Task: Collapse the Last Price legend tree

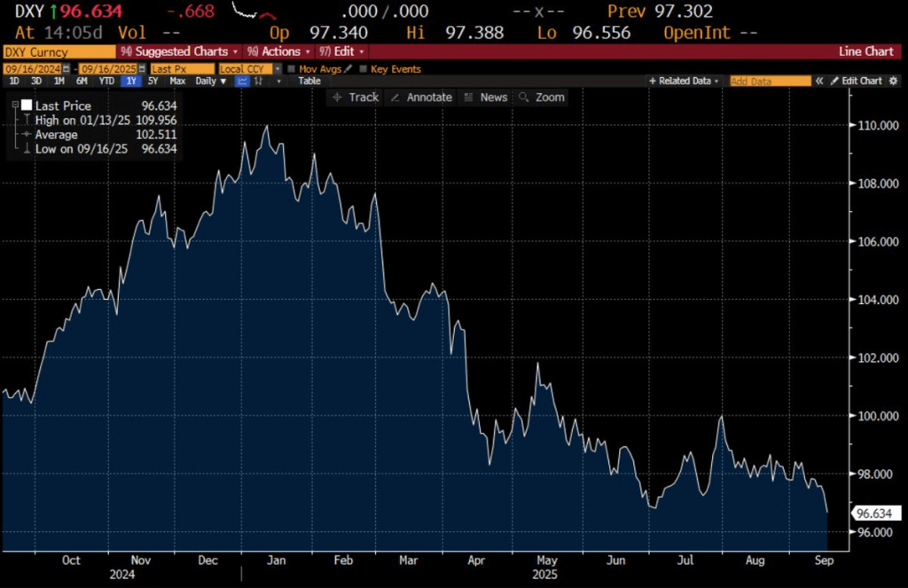Action: (x=16, y=106)
